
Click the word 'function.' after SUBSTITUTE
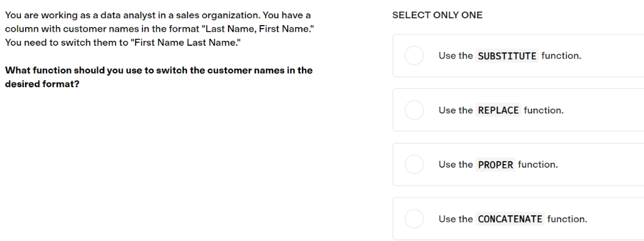tap(562, 56)
